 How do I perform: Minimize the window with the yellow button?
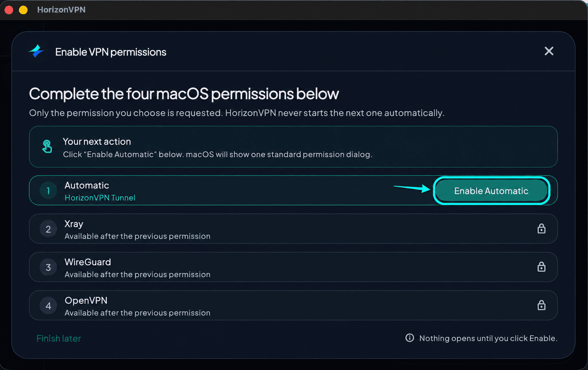[x=23, y=10]
